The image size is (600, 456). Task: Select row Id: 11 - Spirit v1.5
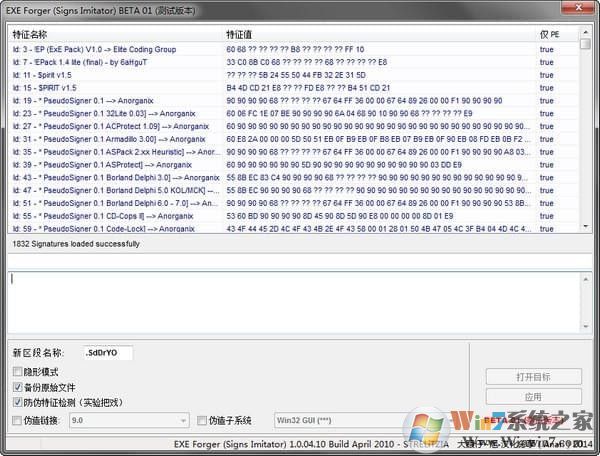click(x=293, y=75)
